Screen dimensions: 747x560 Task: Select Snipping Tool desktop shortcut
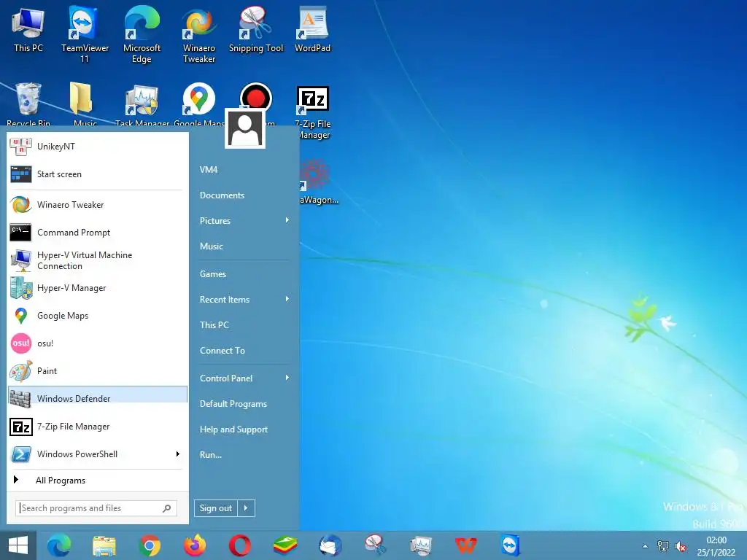point(256,29)
